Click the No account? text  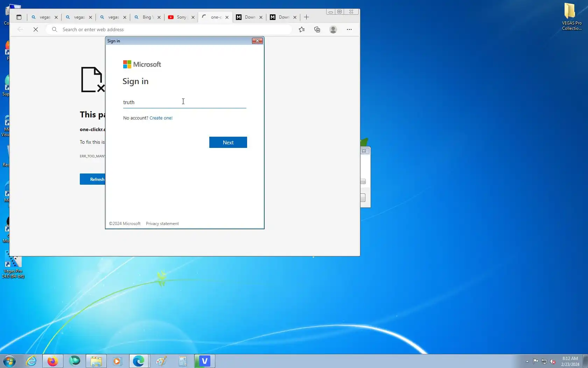pos(135,118)
